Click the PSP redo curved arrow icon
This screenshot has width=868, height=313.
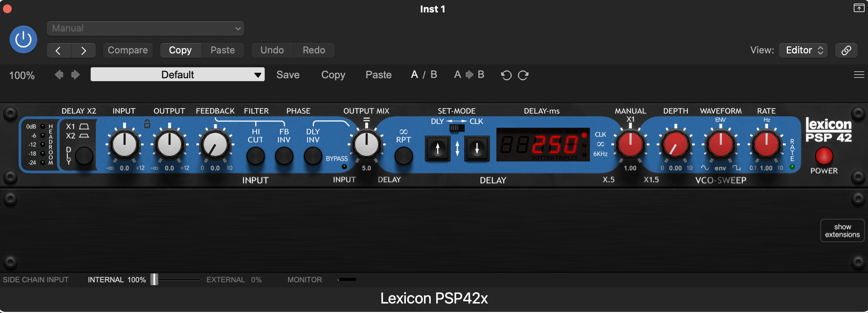pyautogui.click(x=523, y=75)
